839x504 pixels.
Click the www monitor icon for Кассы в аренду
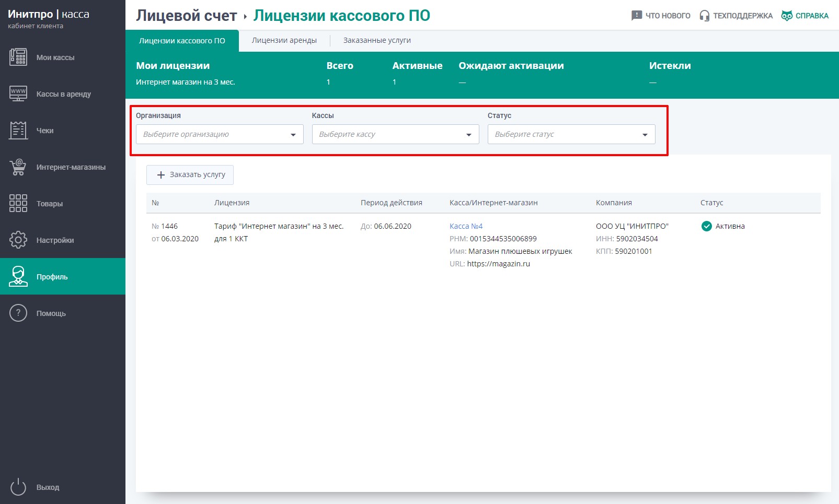click(18, 93)
